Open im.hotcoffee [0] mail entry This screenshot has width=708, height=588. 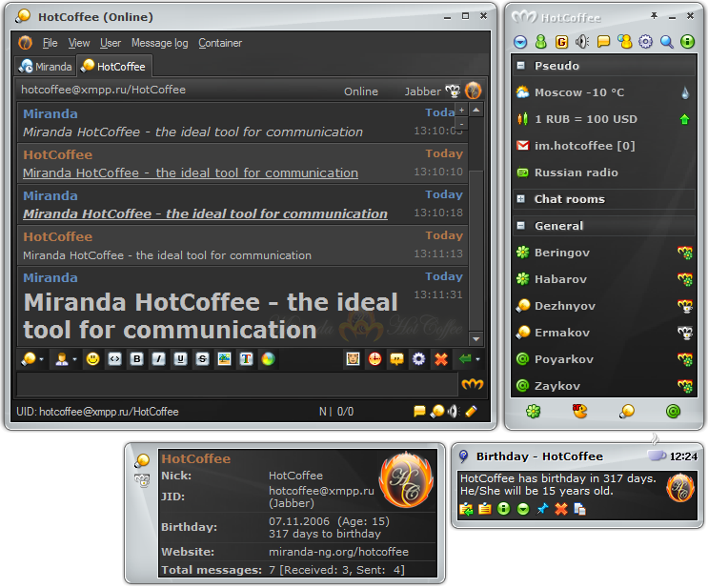pos(604,146)
